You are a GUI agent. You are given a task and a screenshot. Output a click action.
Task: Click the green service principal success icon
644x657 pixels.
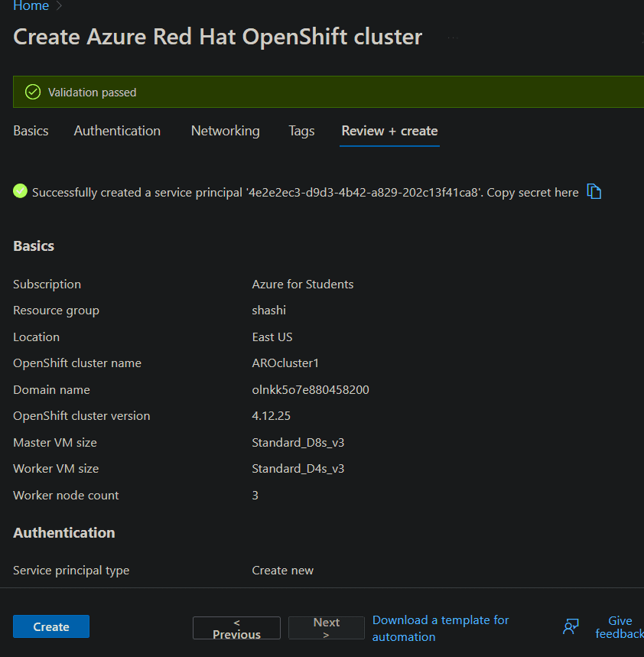[x=21, y=191]
